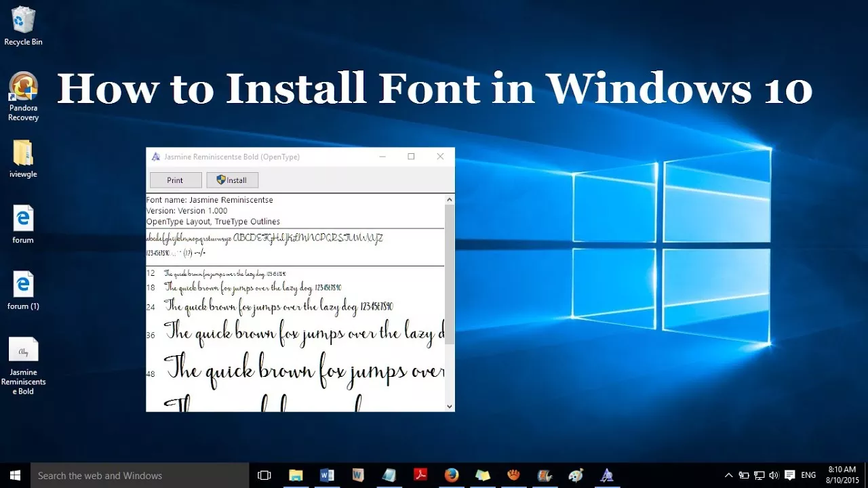Open Action Center from the notification icon
868x488 pixels.
[789, 475]
